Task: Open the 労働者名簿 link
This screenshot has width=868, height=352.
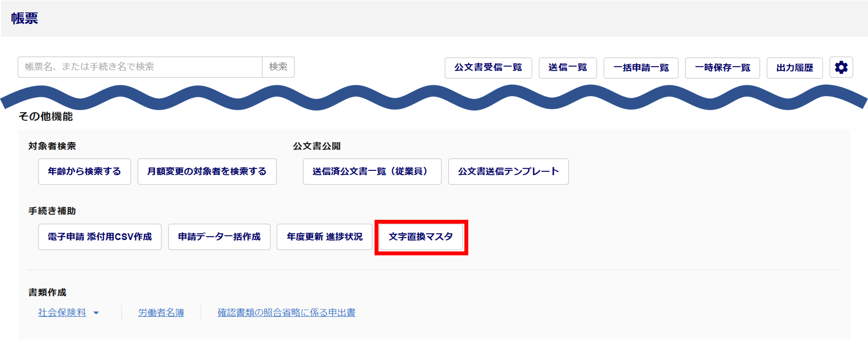Action: coord(161,313)
